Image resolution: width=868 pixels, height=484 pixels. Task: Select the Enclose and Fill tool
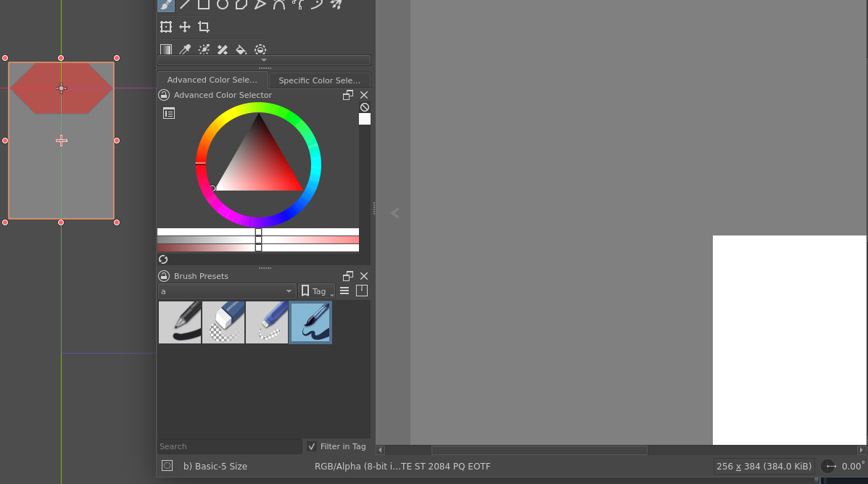260,49
